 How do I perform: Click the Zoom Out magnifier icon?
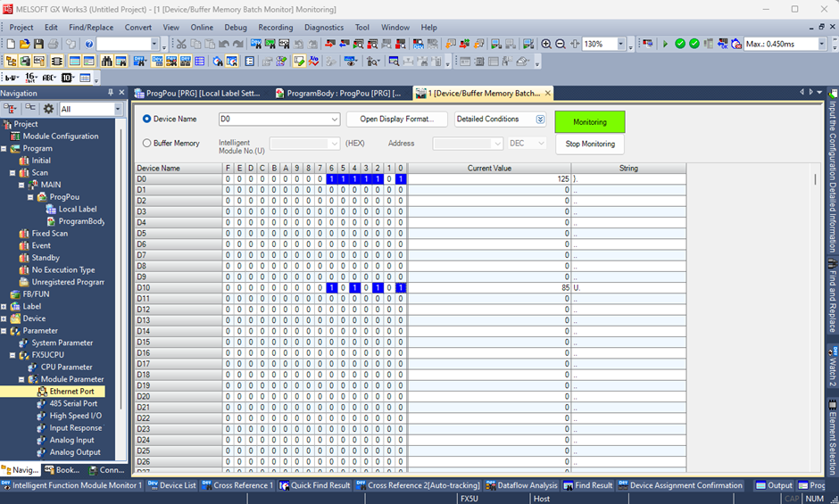561,44
